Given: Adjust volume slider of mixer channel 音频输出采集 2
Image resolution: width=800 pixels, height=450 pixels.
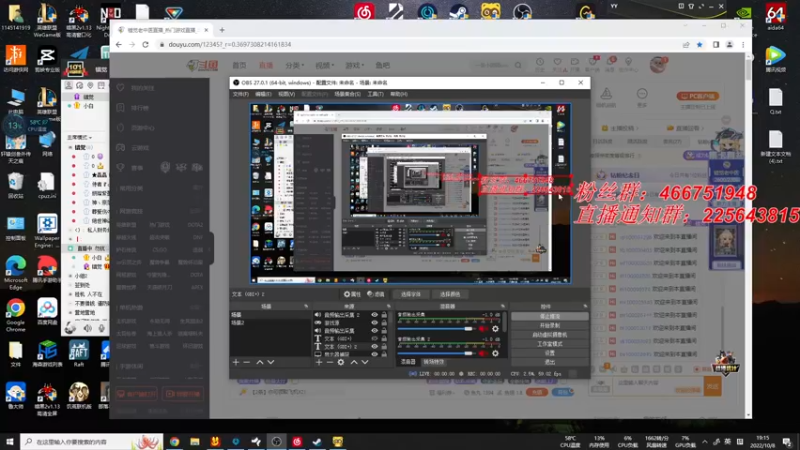Looking at the screenshot, I should [437, 353].
